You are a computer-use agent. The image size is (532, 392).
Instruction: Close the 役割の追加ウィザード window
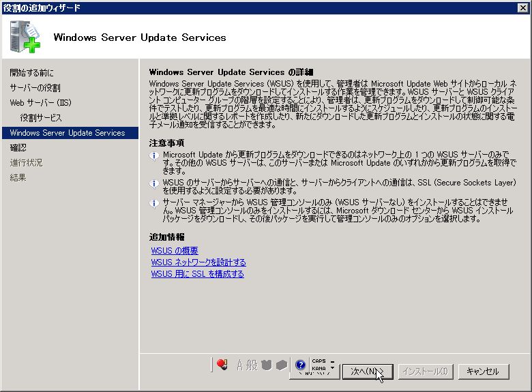(523, 7)
